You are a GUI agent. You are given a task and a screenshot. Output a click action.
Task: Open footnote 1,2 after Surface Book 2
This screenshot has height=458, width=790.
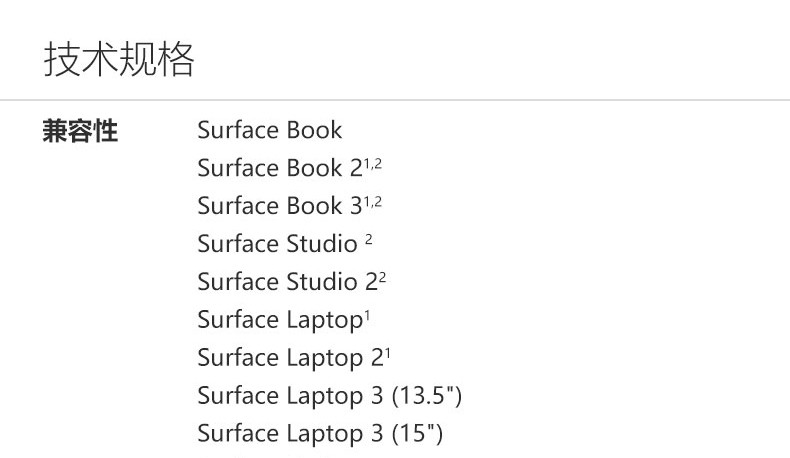373,163
